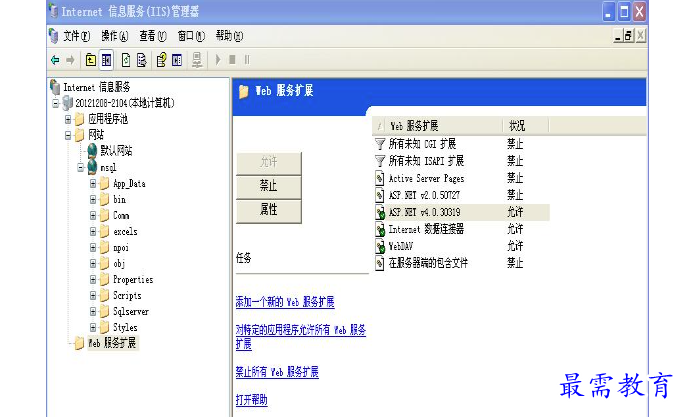Click the Forward arrow toolbar icon
This screenshot has height=417, width=681.
(x=70, y=60)
